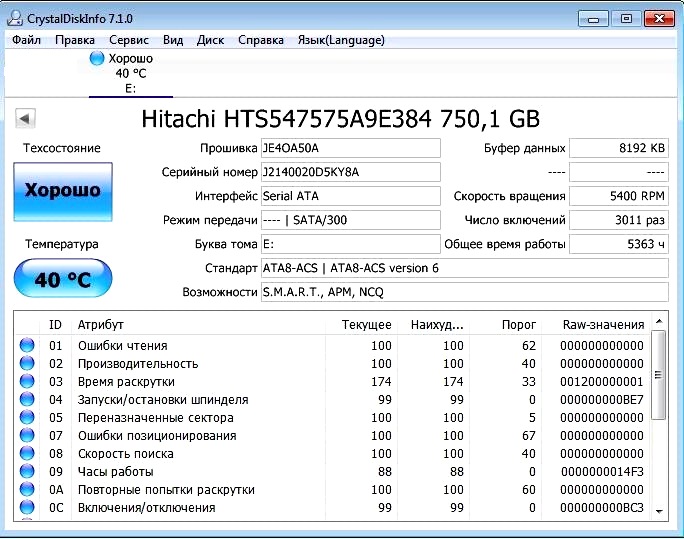684x539 pixels.
Task: Click the attribute list scrollbar thumb
Action: 659,375
